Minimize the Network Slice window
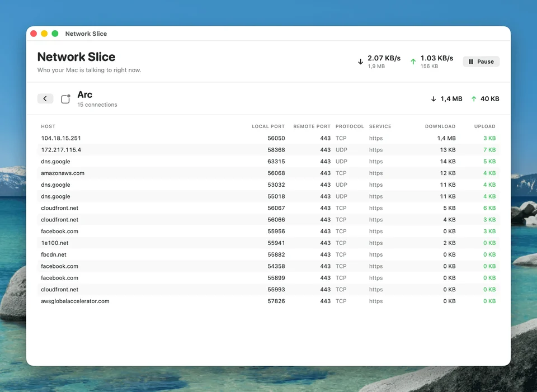 click(x=44, y=34)
